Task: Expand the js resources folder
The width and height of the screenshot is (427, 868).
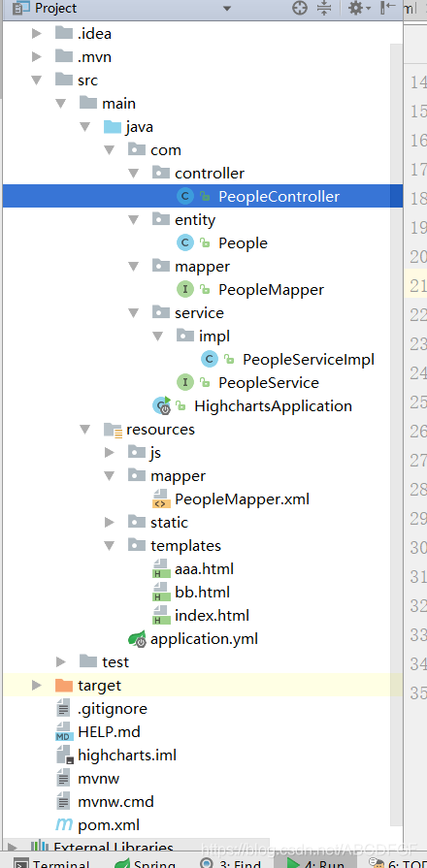Action: [x=109, y=453]
